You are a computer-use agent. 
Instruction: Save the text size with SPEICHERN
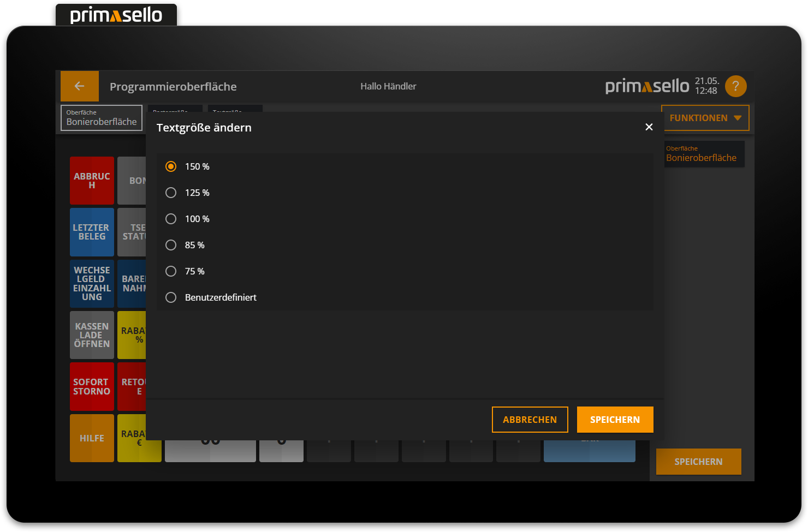[x=615, y=419]
